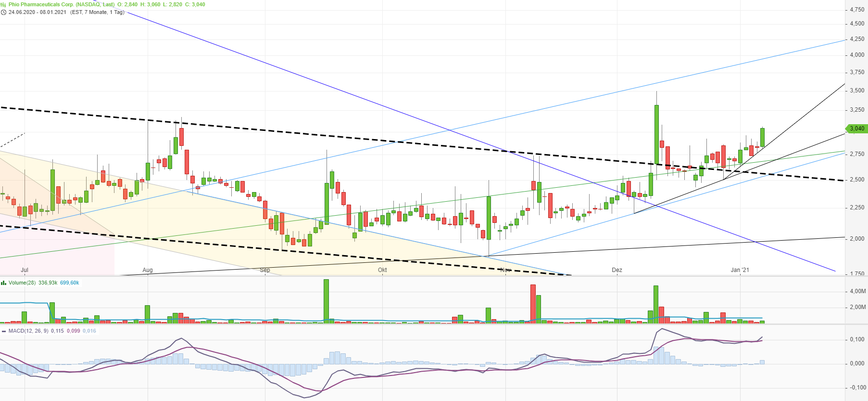Select the Volume(28) indicator label
The image size is (868, 401).
click(22, 283)
